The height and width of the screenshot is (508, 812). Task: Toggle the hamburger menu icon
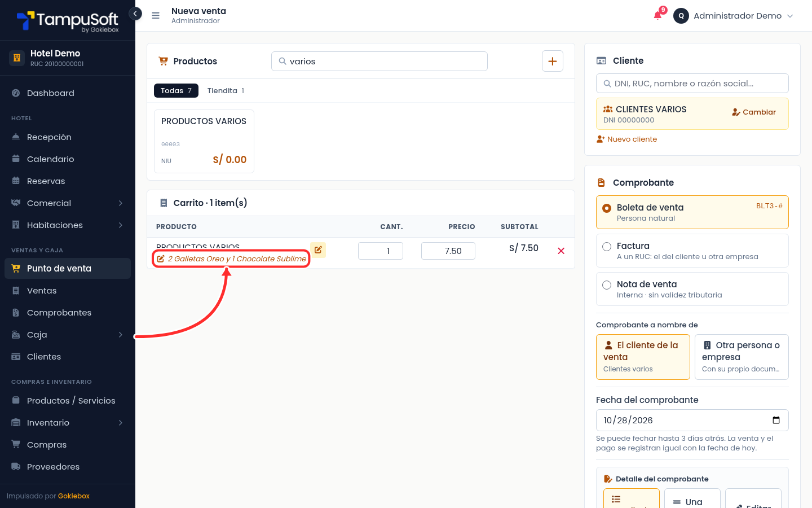[156, 16]
